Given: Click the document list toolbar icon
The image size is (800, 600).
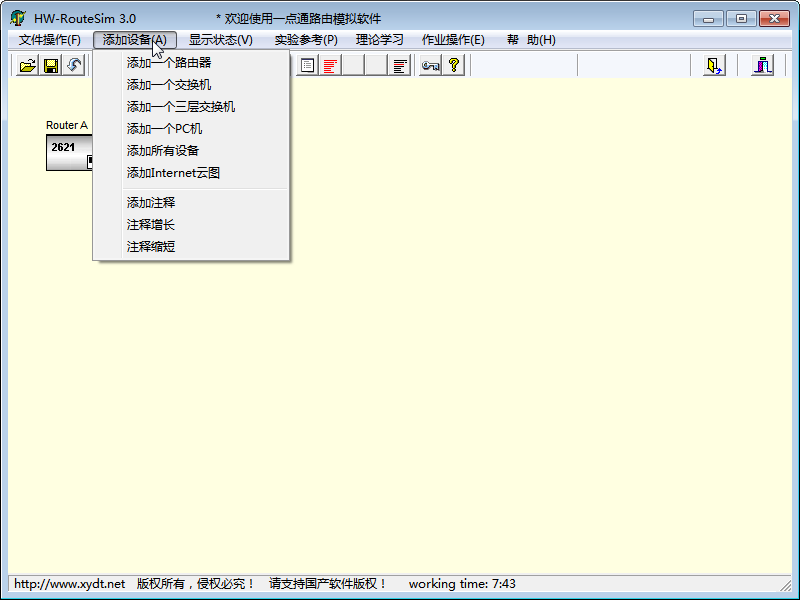Looking at the screenshot, I should point(307,65).
